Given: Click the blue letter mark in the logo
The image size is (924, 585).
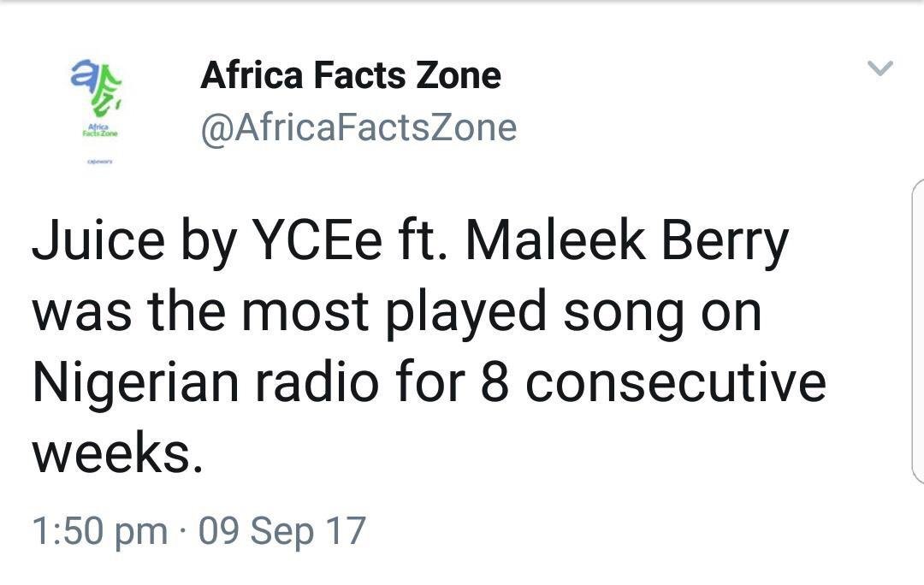Looking at the screenshot, I should click(x=81, y=73).
